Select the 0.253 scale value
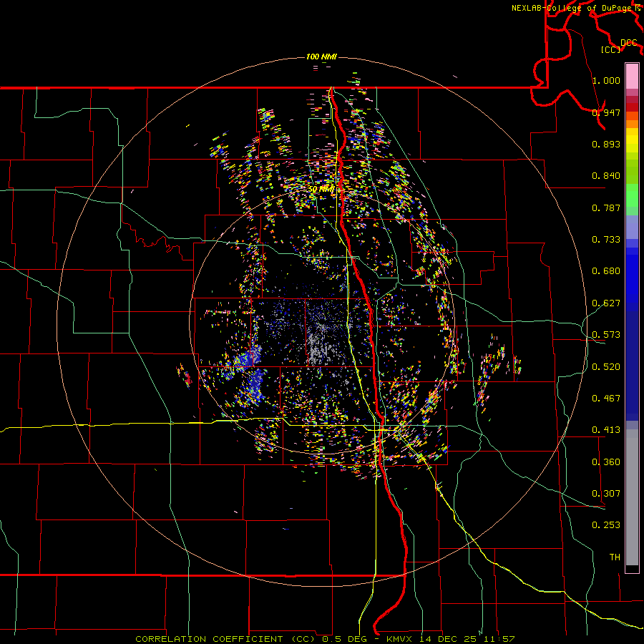 [x=606, y=525]
